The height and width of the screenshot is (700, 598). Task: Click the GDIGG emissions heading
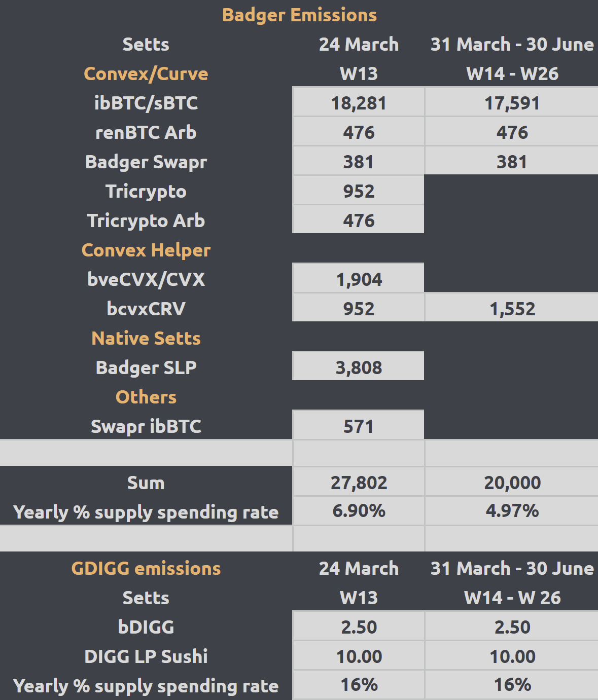coord(146,568)
